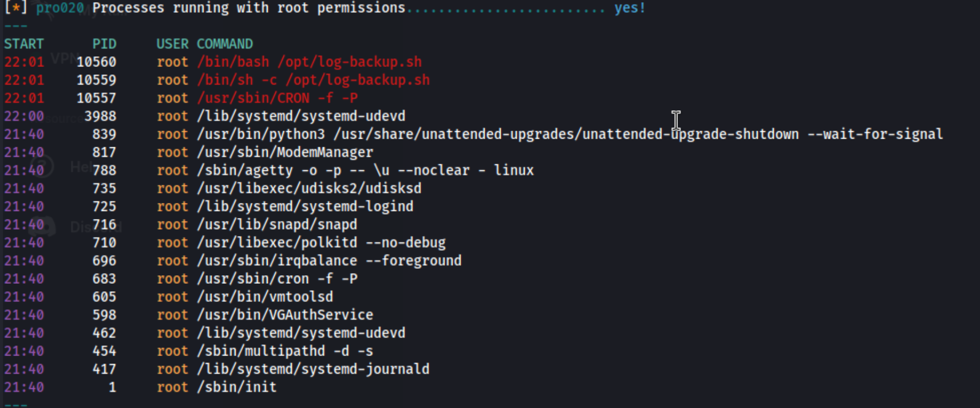Click the /usr/bin/vmtoolsd process line

tap(265, 297)
